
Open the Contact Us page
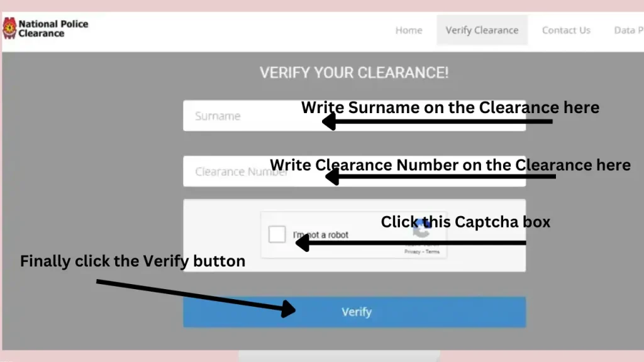point(566,30)
